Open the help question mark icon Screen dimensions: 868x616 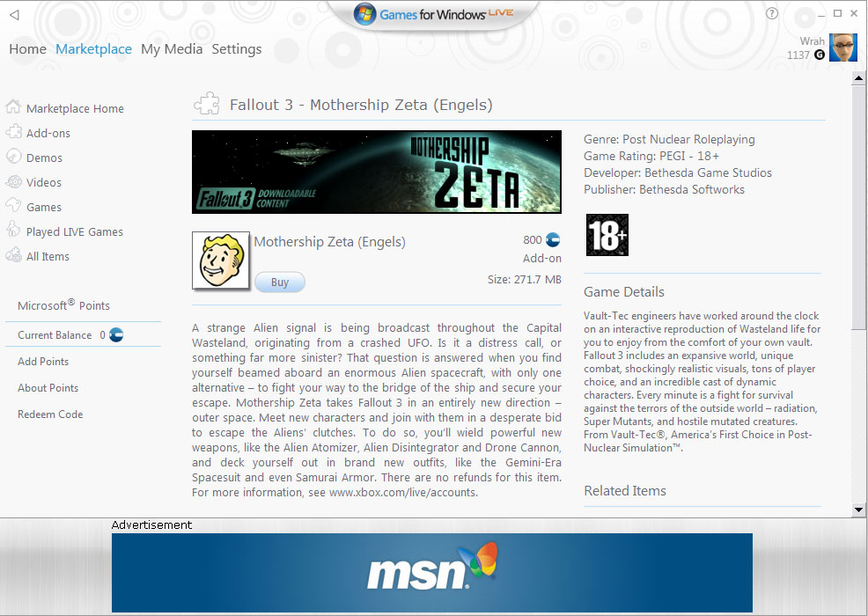pyautogui.click(x=772, y=13)
